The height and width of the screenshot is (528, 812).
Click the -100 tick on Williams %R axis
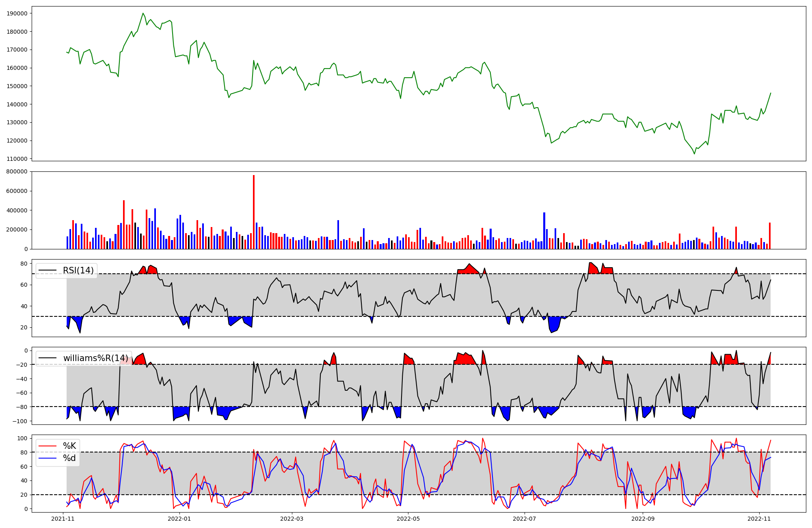pyautogui.click(x=20, y=421)
